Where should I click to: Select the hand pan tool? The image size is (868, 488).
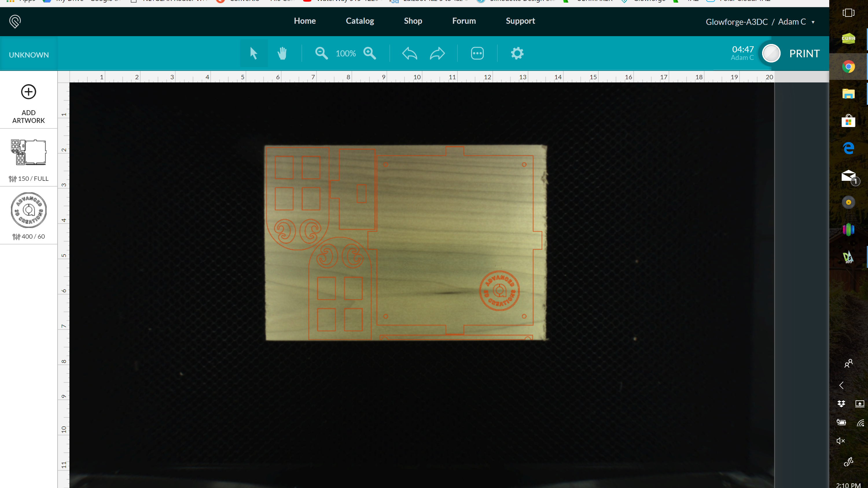[282, 53]
